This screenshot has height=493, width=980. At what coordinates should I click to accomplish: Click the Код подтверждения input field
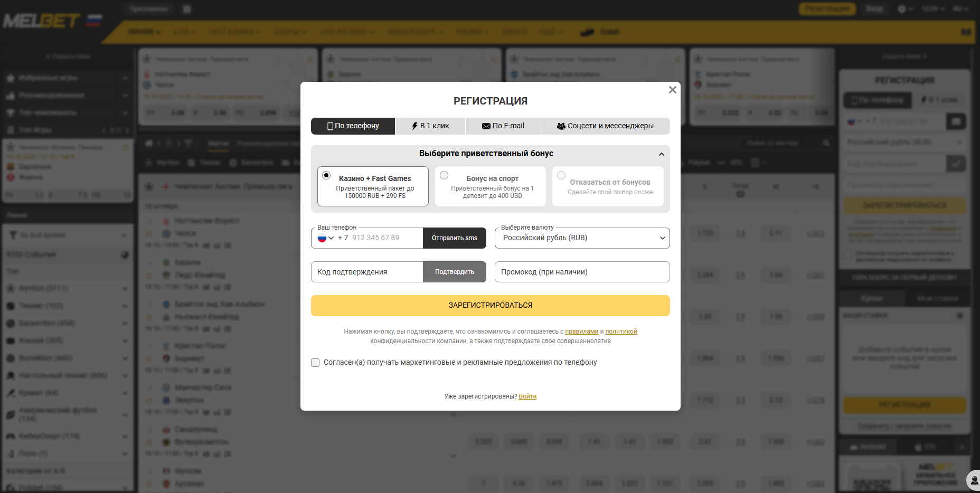[367, 272]
